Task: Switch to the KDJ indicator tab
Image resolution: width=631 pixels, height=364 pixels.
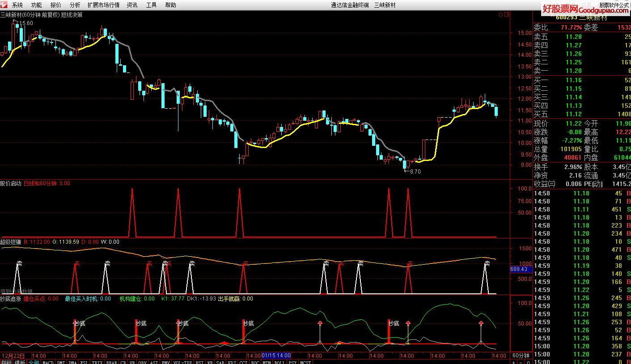Action: (x=232, y=362)
